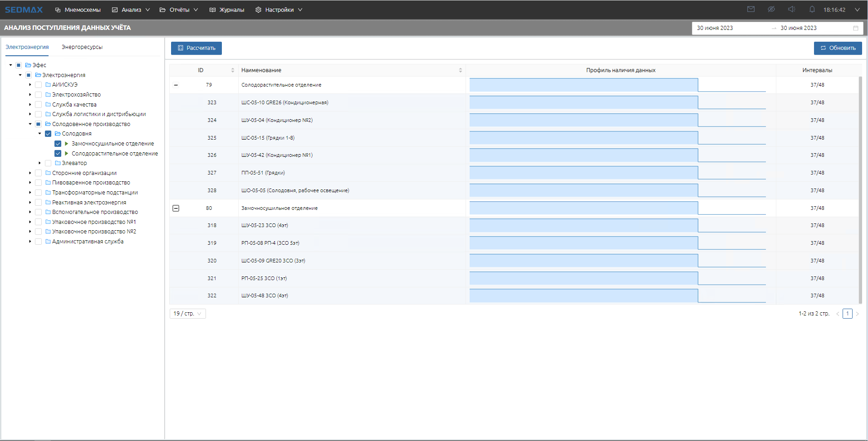Image resolution: width=868 pixels, height=441 pixels.
Task: Click the start date field 30 июня 2023
Action: click(x=715, y=28)
